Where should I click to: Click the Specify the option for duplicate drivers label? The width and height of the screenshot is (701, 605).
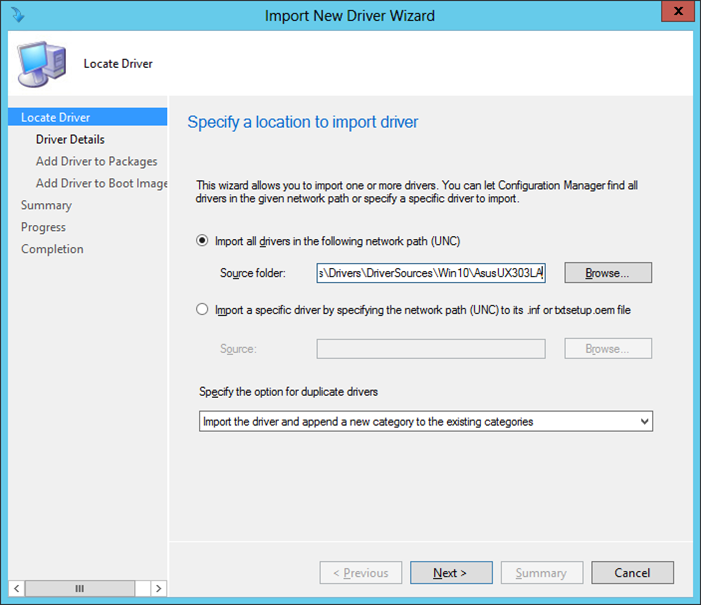(x=288, y=392)
